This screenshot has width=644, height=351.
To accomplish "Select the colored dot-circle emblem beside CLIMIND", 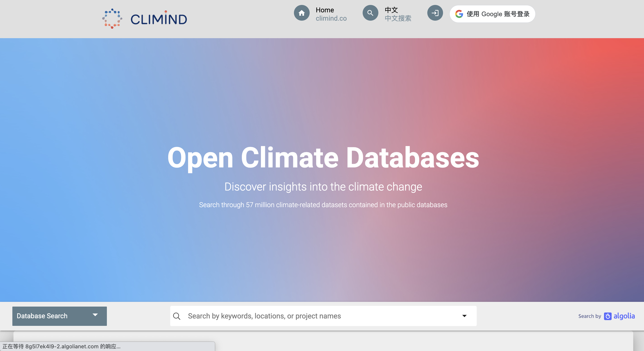I will coord(112,18).
